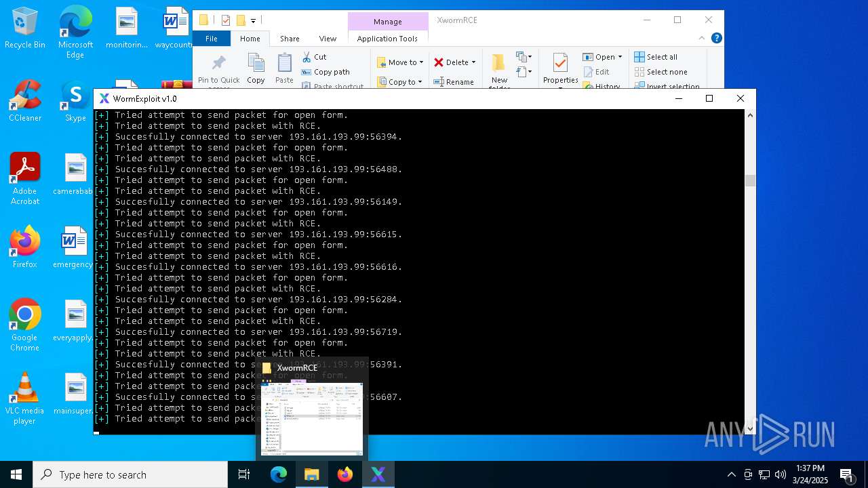
Task: Open the Recycle Bin desktop icon
Action: click(x=25, y=28)
